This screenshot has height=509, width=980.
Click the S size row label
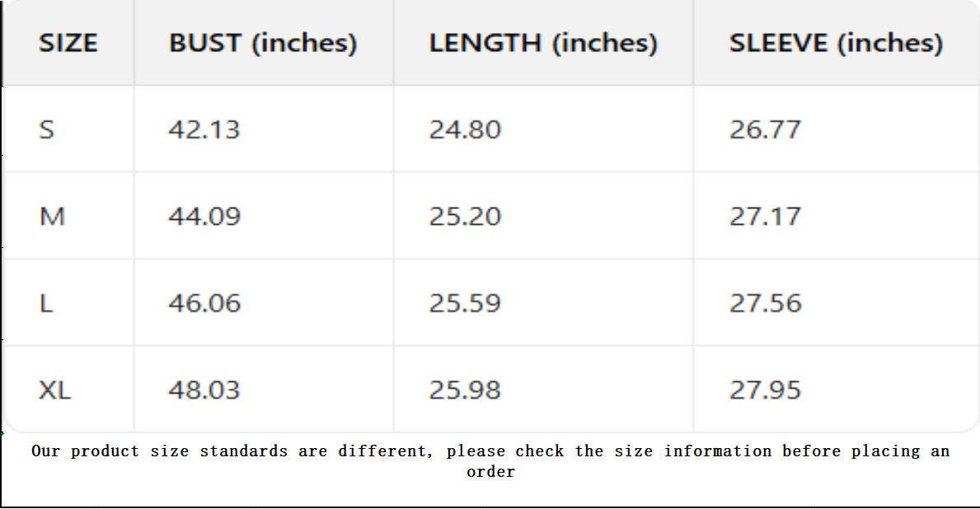tap(47, 130)
